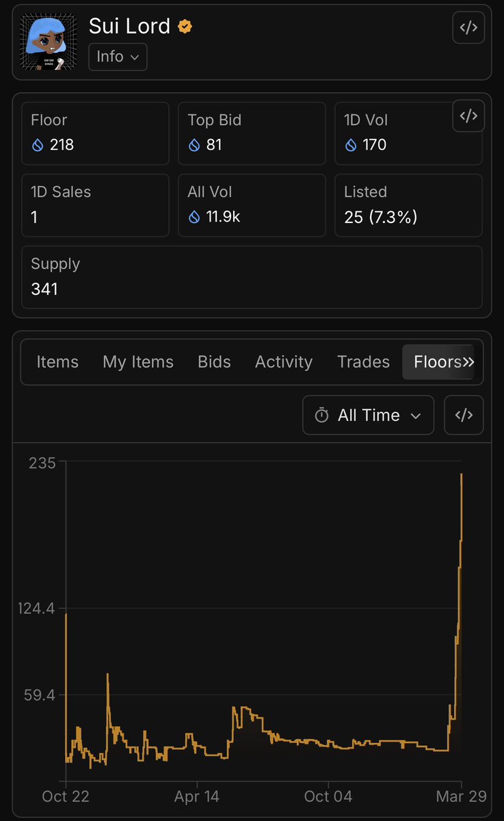Click the Sui droplet icon beside 1D Vol 170
Image resolution: width=504 pixels, height=821 pixels.
click(351, 145)
